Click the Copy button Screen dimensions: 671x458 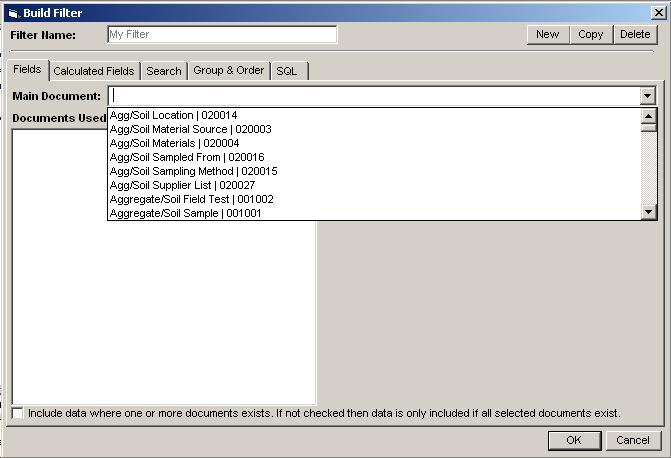click(590, 34)
